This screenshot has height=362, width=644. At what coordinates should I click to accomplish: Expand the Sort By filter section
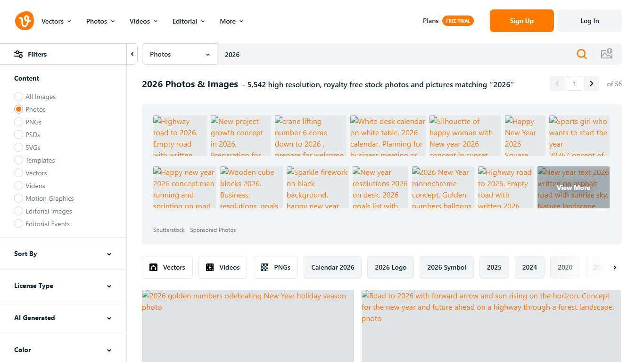coord(63,254)
